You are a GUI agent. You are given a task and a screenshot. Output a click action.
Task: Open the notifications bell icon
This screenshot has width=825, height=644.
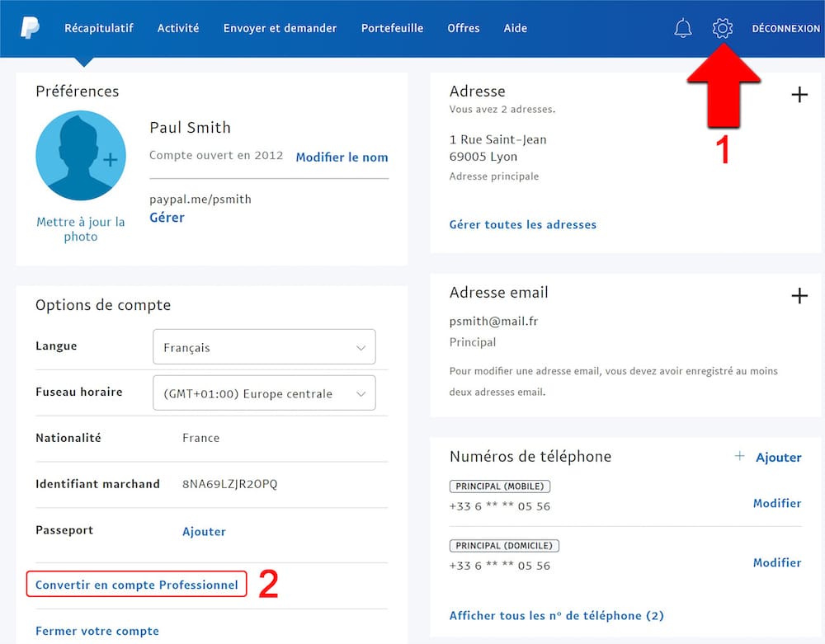(x=683, y=29)
